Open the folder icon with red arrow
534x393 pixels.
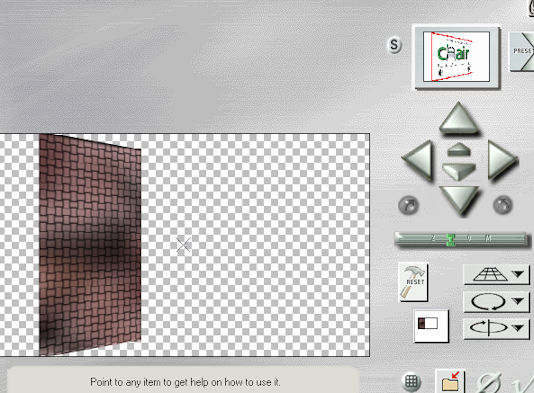[450, 381]
